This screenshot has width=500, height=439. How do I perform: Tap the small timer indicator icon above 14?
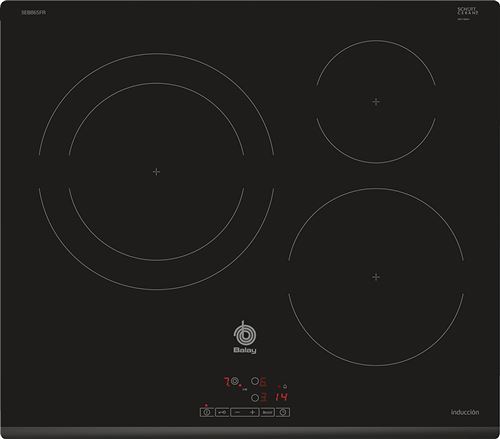(x=285, y=387)
